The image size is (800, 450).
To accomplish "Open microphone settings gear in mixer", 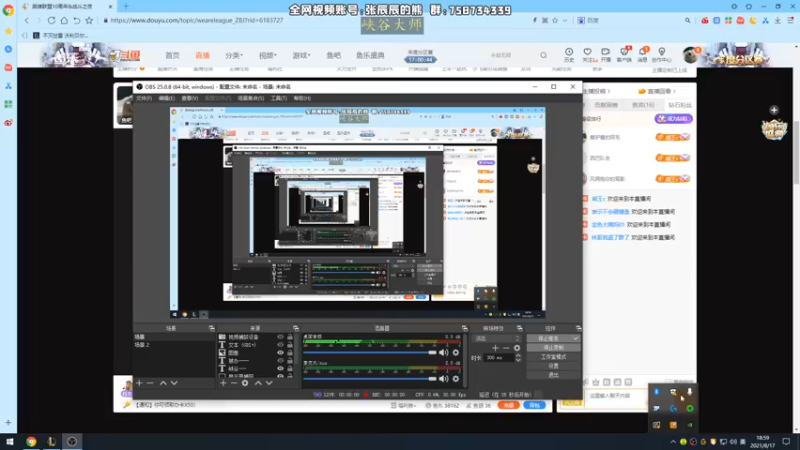I will [456, 379].
